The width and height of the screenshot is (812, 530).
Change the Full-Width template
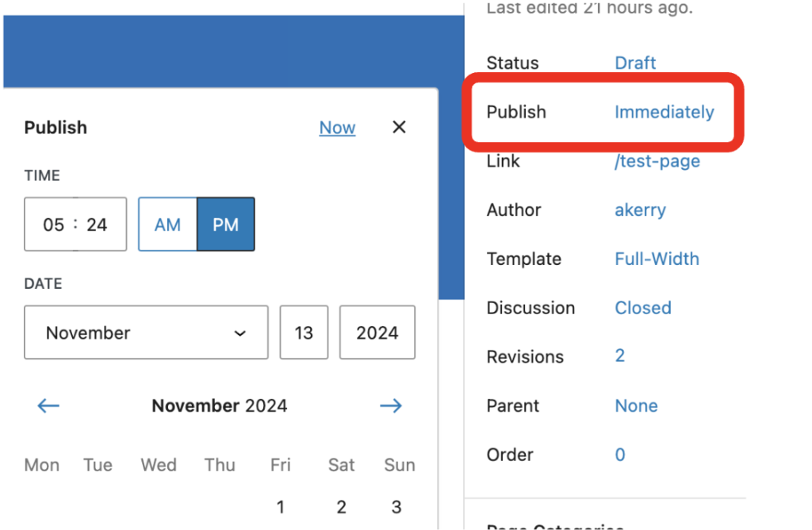point(657,259)
